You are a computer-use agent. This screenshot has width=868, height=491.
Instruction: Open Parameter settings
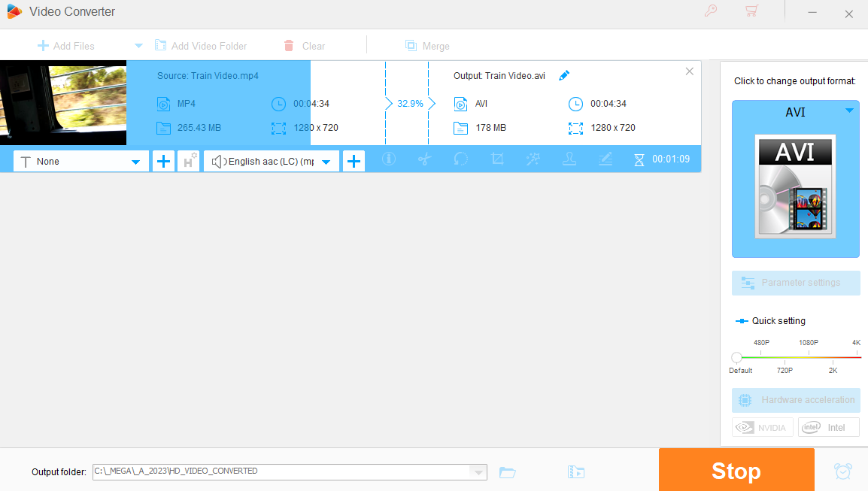pos(796,283)
